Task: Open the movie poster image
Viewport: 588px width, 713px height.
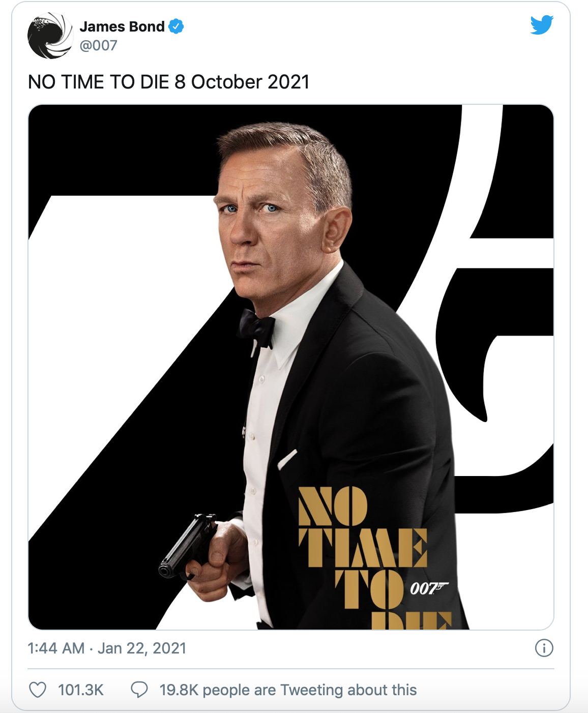Action: 291,367
